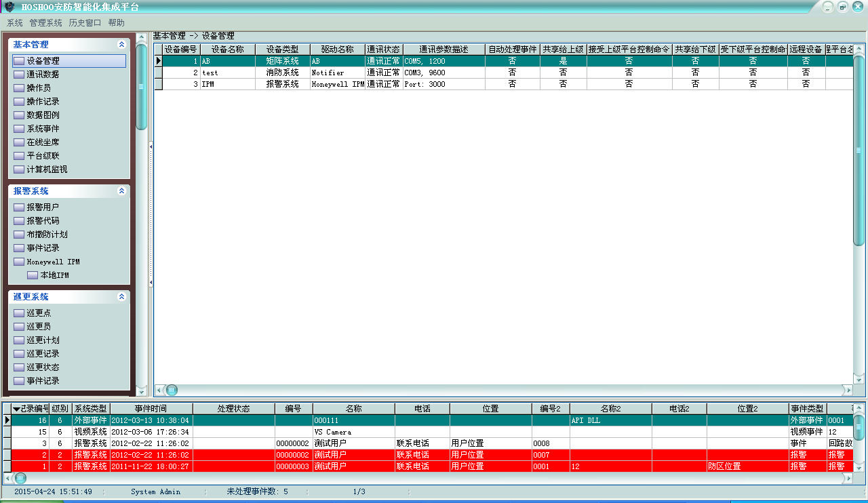This screenshot has height=503, width=868.
Task: Click the device table horizontal scrollbar thumb
Action: point(172,390)
